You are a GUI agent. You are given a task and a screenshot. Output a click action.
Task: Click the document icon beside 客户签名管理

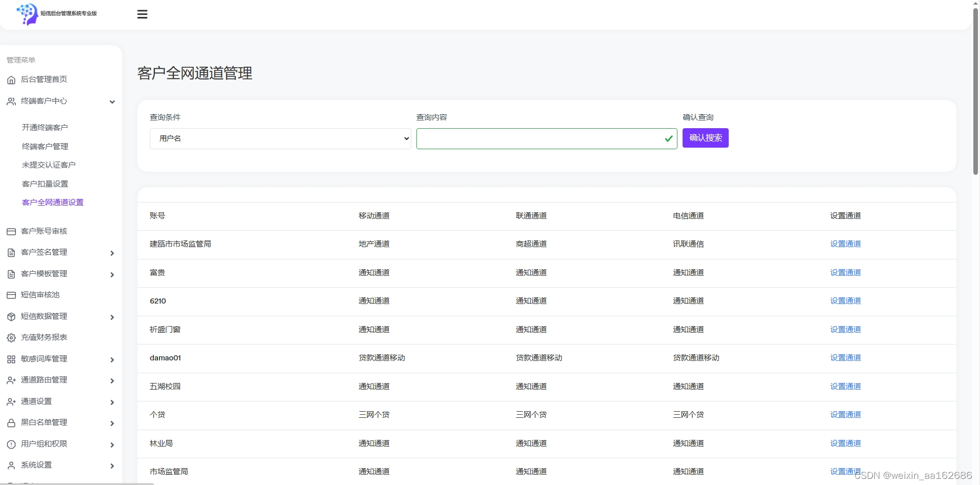click(x=11, y=253)
